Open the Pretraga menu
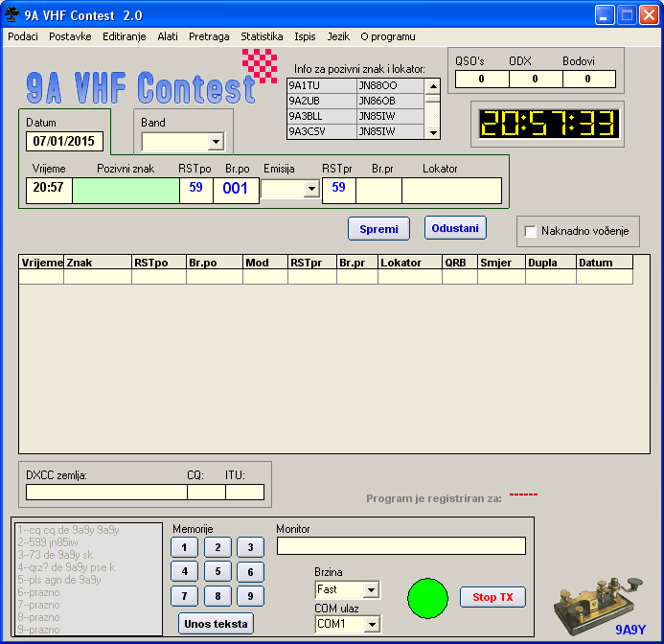 point(209,36)
